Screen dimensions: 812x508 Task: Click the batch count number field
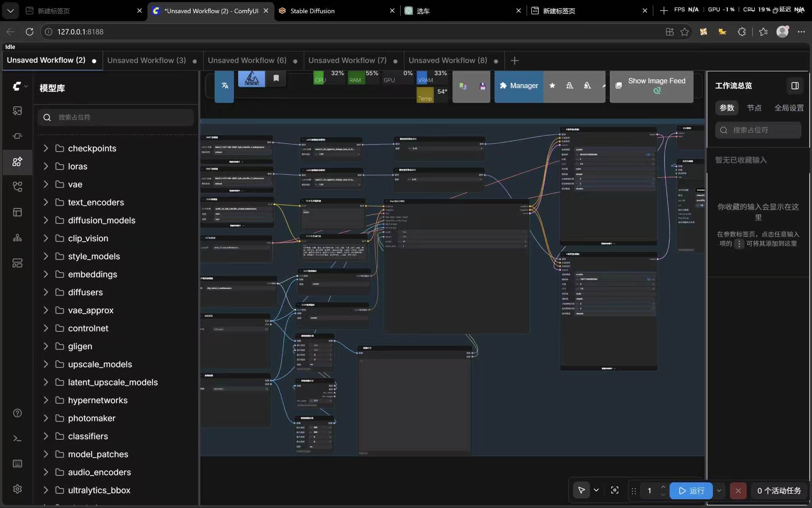tap(649, 491)
